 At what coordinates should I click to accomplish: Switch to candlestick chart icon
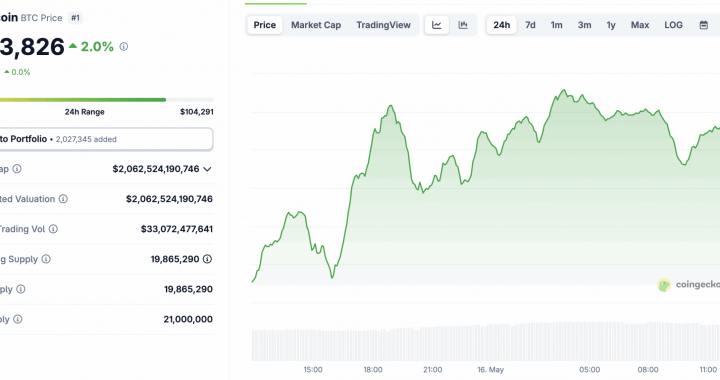tap(463, 25)
